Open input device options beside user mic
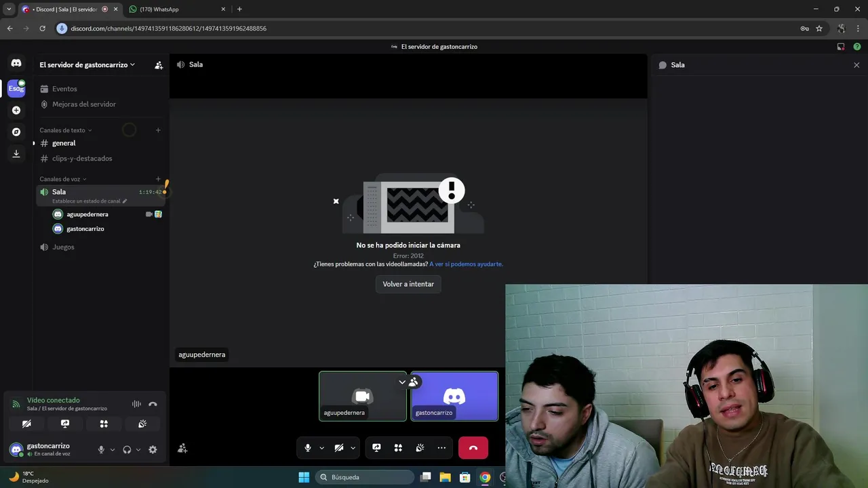 click(113, 449)
